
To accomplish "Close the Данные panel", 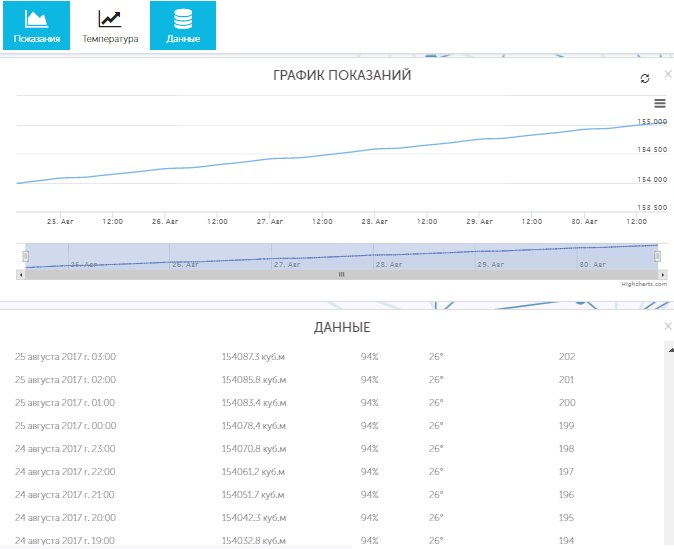I will coord(668,326).
